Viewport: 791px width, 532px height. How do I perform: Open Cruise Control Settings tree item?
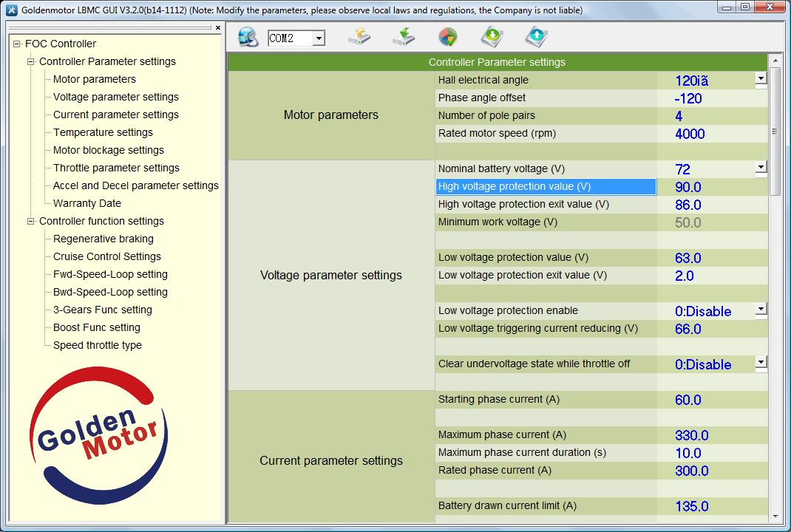click(107, 256)
